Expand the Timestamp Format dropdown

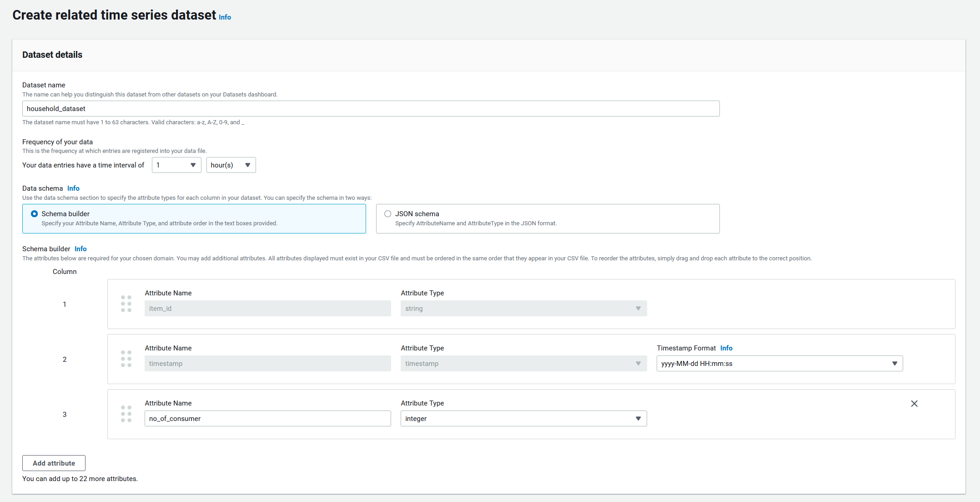[779, 364]
